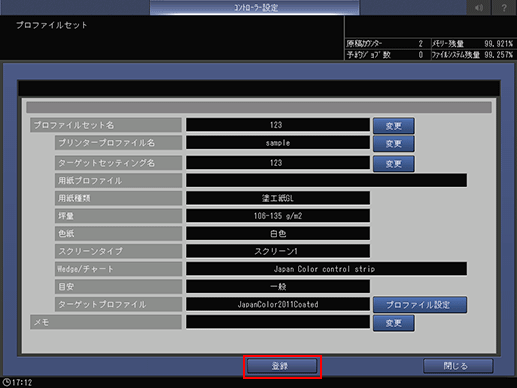Select the コントローラー設定 tab

coord(255,7)
